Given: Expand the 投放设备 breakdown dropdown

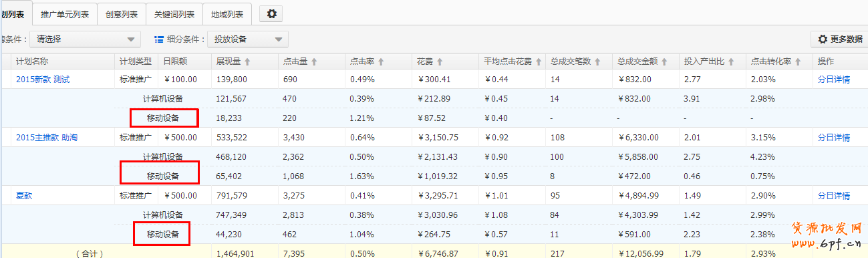Looking at the screenshot, I should [x=248, y=39].
